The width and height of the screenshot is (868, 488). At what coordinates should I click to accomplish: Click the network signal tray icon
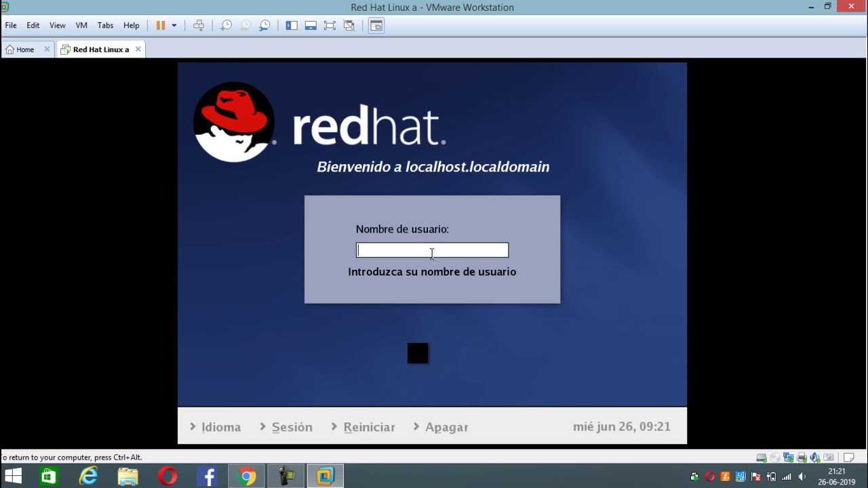[787, 476]
